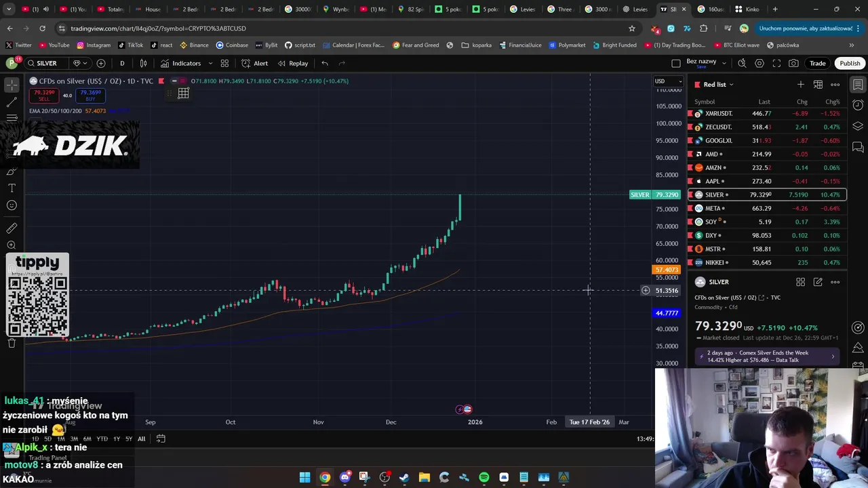The image size is (868, 488).
Task: Open Comex Silver Ends the Week news item
Action: pos(767,356)
